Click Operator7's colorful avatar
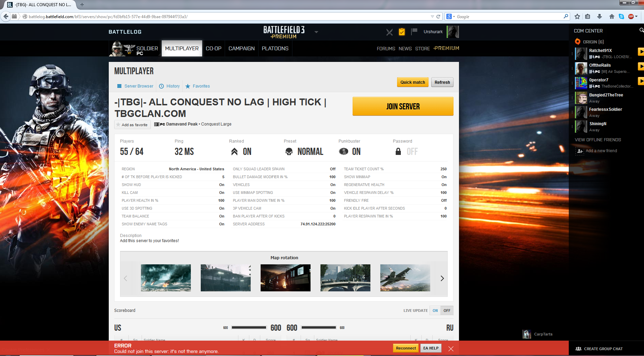644x356 pixels. coord(581,83)
